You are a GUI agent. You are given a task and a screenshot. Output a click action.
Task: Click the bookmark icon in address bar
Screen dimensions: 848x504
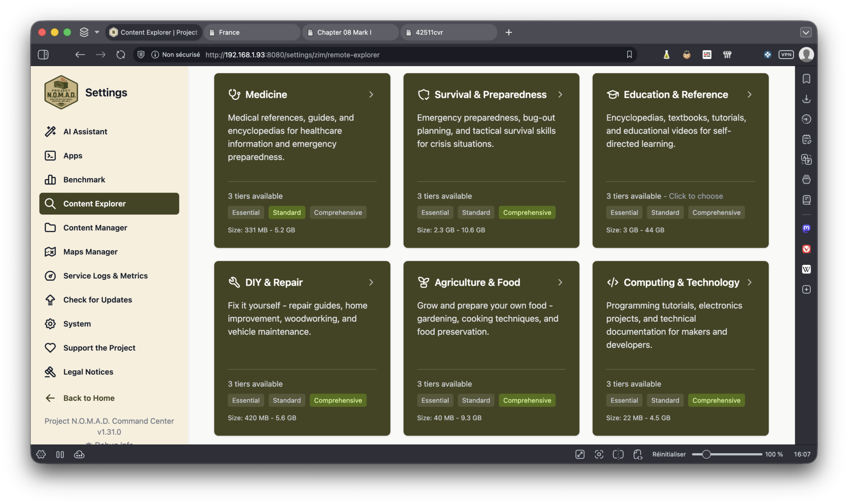click(x=629, y=55)
